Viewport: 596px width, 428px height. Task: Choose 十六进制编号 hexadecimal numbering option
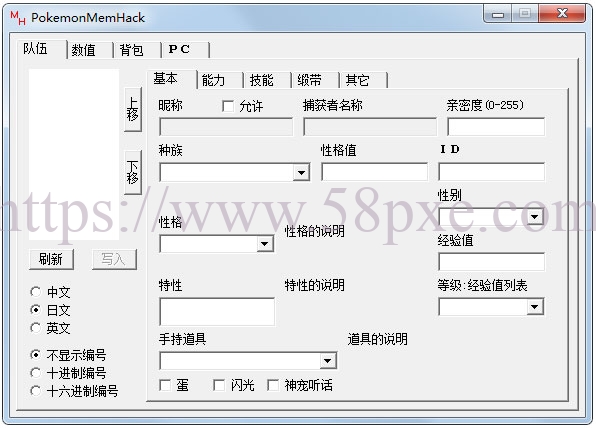tap(35, 390)
